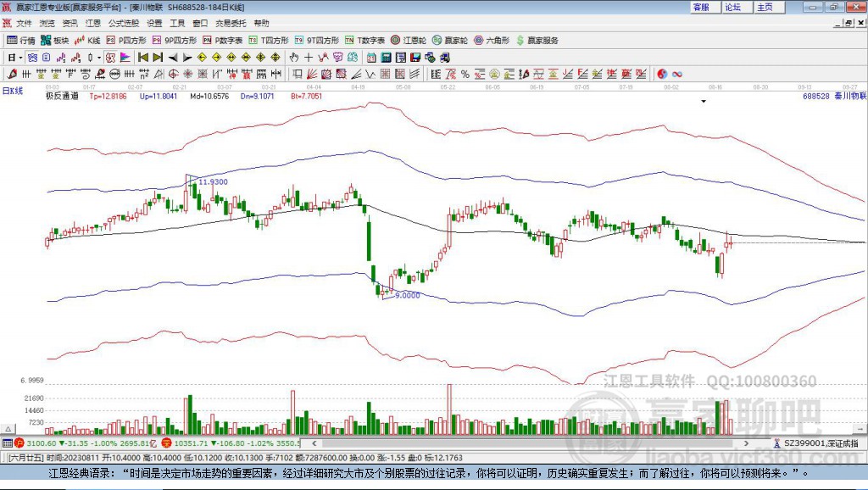The image size is (868, 490).
Task: Click the Dn=9.1071 indicator value
Action: point(258,96)
